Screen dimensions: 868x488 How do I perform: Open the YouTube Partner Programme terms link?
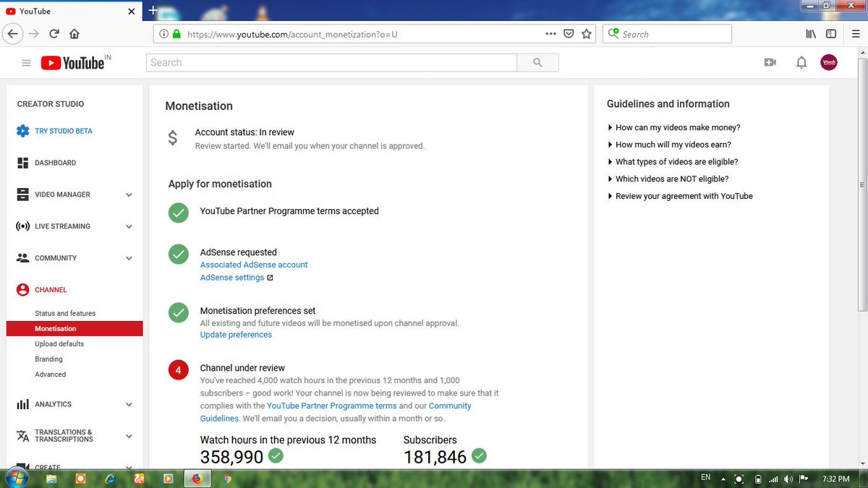[x=332, y=406]
